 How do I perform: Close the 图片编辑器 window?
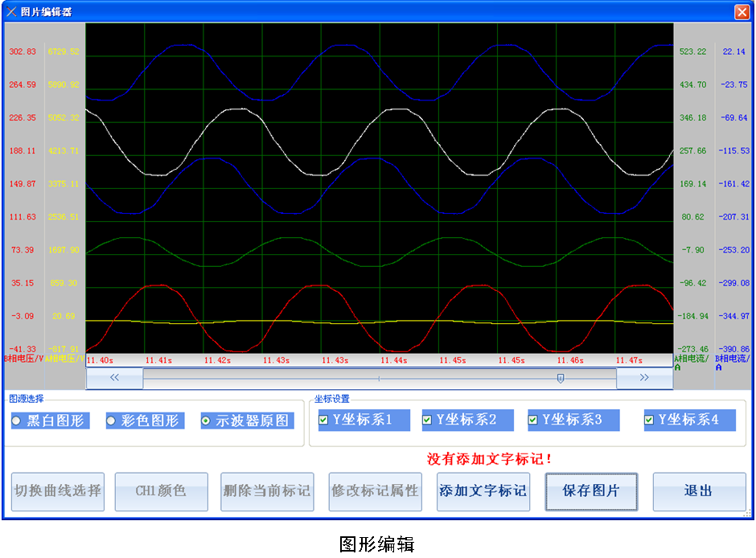point(741,11)
